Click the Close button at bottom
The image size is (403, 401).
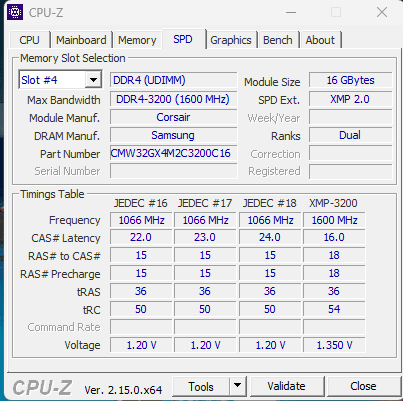point(363,386)
